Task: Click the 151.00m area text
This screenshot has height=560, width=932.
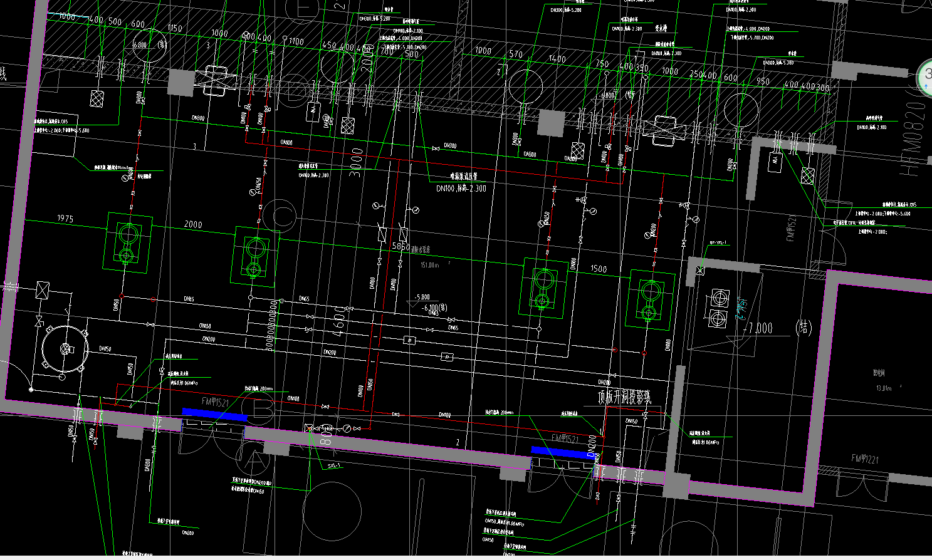Action: point(429,265)
